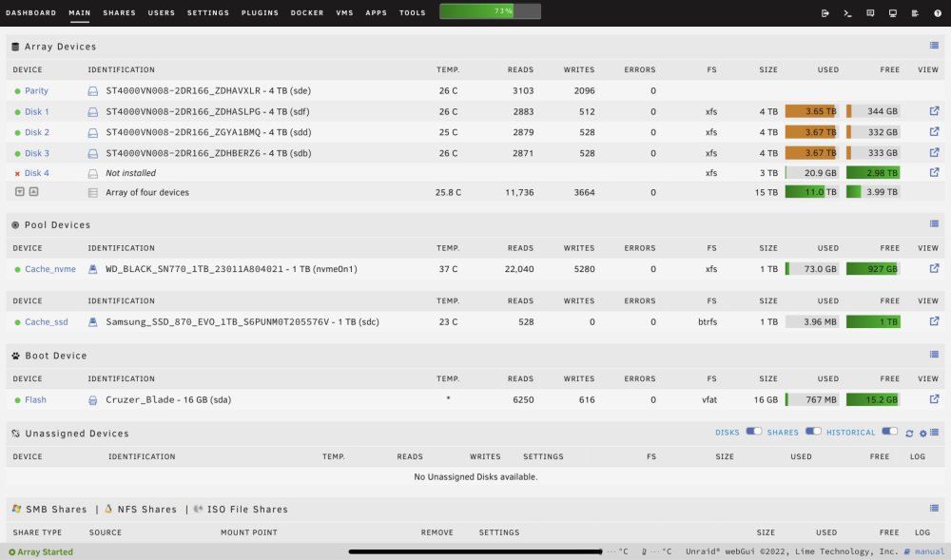Go to the DASHBOARD tab
The image size is (951, 560).
31,12
